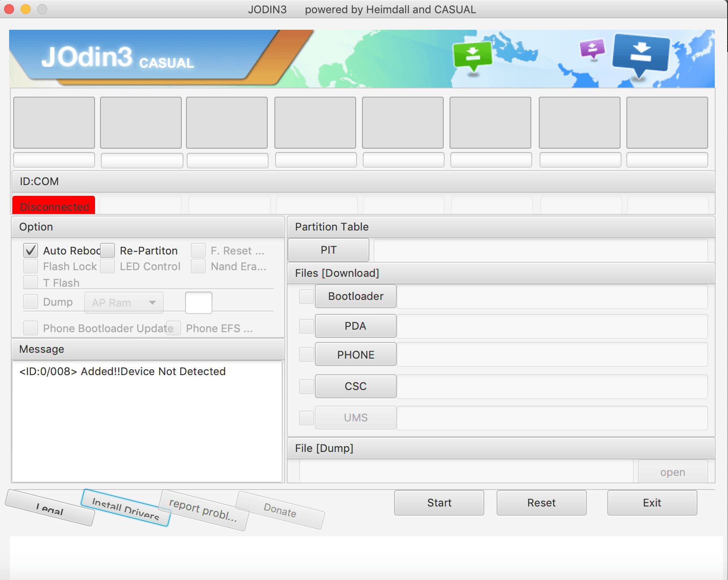Click the open dump file button
This screenshot has height=580, width=728.
click(673, 472)
